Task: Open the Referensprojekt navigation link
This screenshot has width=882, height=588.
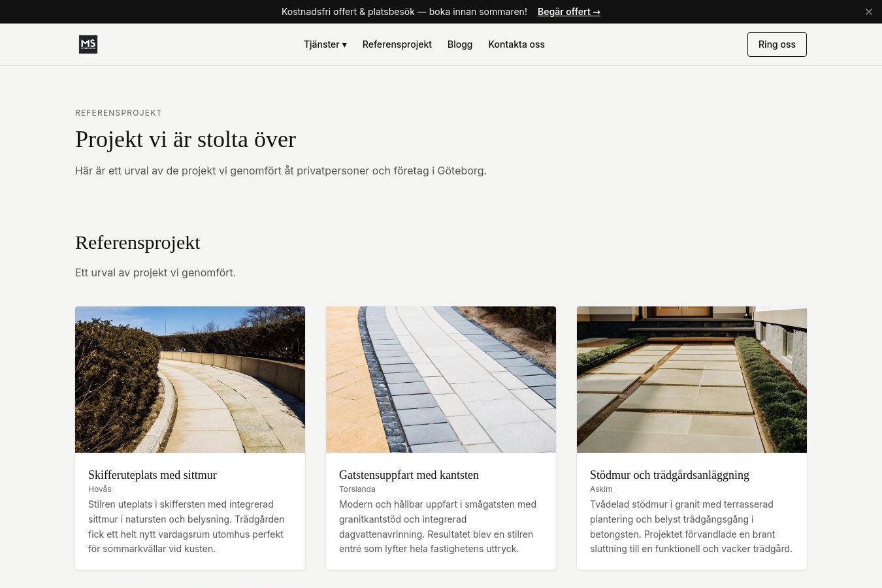Action: pos(397,44)
